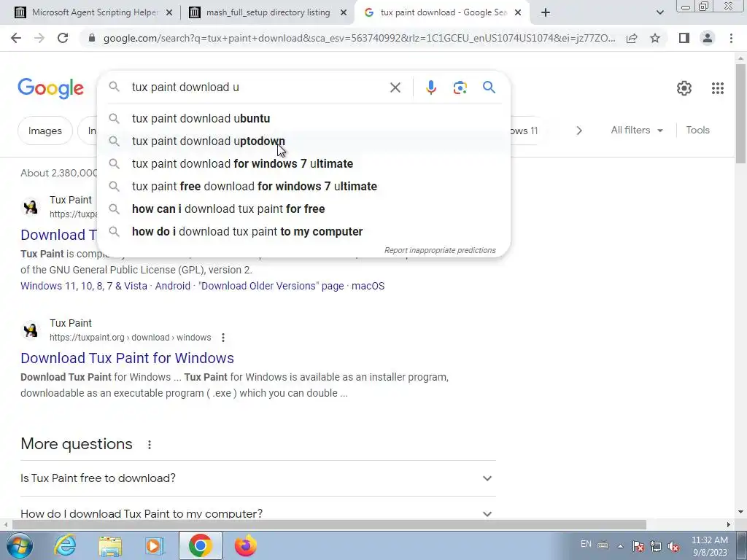
Task: Click the horizontal scrollbar thumb
Action: pos(329,525)
